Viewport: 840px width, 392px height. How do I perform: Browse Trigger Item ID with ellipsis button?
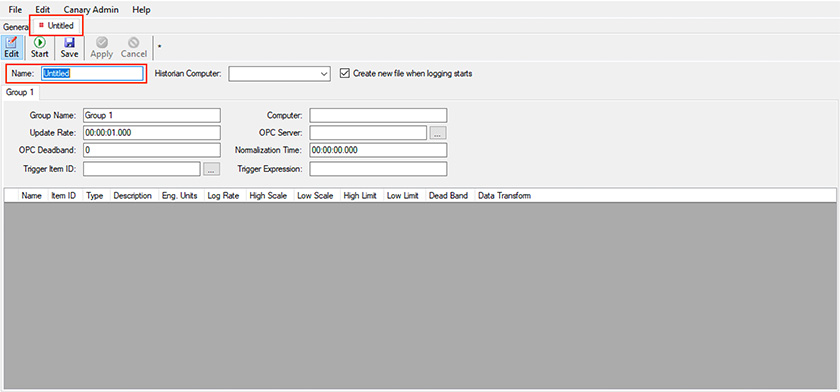pyautogui.click(x=211, y=169)
